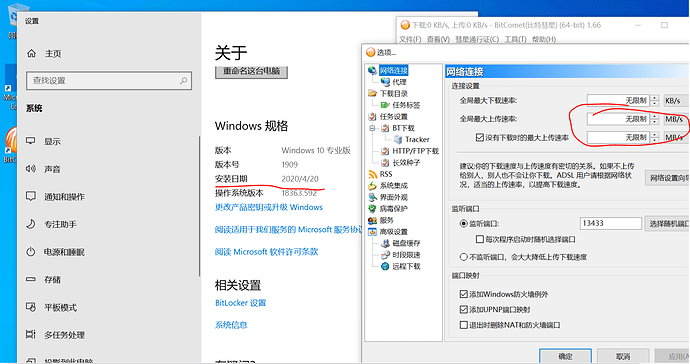
Task: Go to 主页 home icon in Settings
Action: click(x=32, y=53)
